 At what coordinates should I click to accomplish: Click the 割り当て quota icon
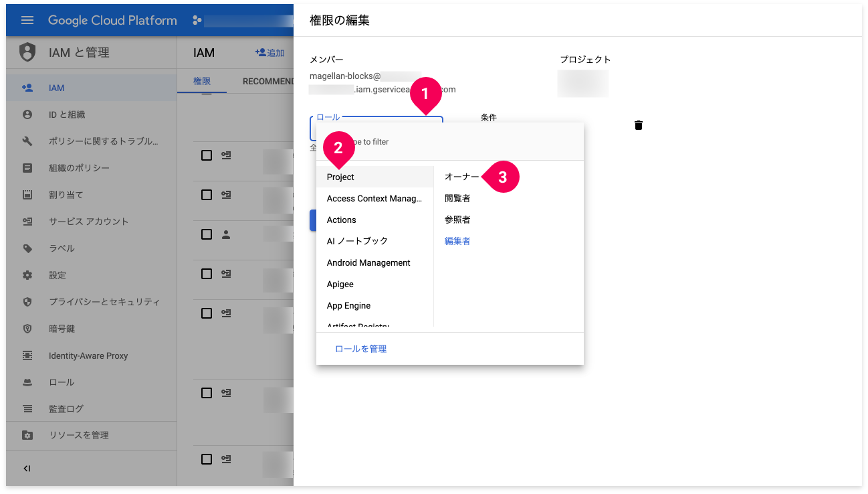point(27,195)
